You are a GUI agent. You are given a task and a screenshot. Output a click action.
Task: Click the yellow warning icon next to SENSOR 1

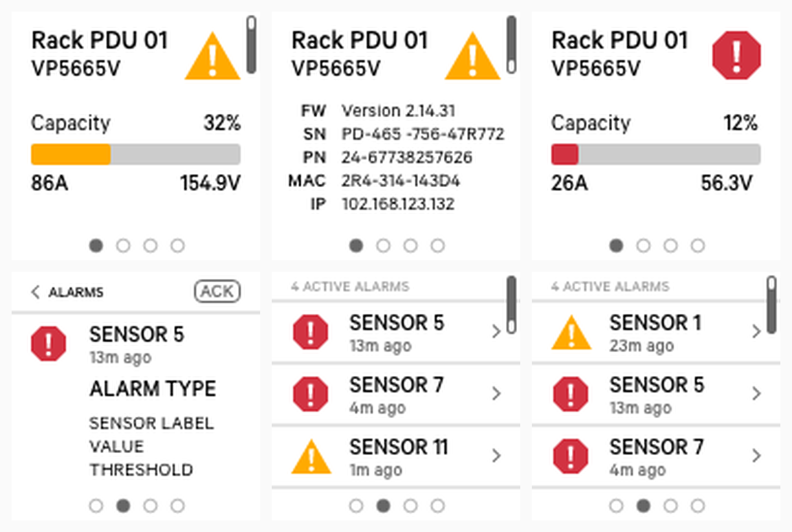click(x=571, y=332)
